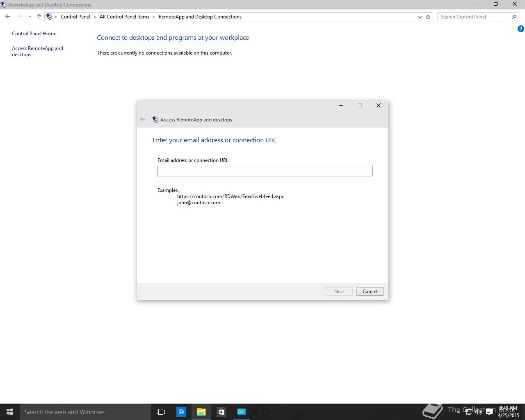Minimize the main RemoteApp Connections window

[x=477, y=4]
